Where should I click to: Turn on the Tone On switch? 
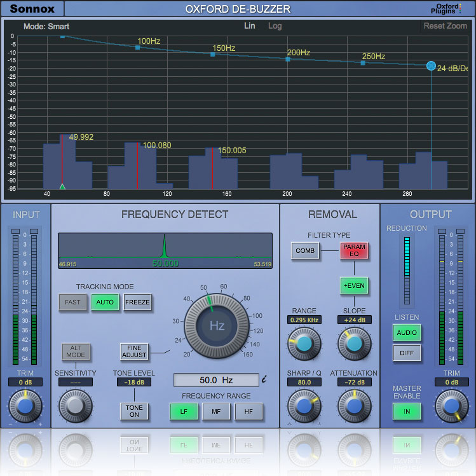click(x=134, y=411)
